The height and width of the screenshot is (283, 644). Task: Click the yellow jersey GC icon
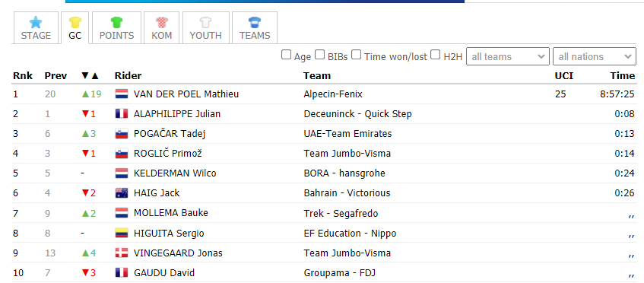(x=75, y=22)
